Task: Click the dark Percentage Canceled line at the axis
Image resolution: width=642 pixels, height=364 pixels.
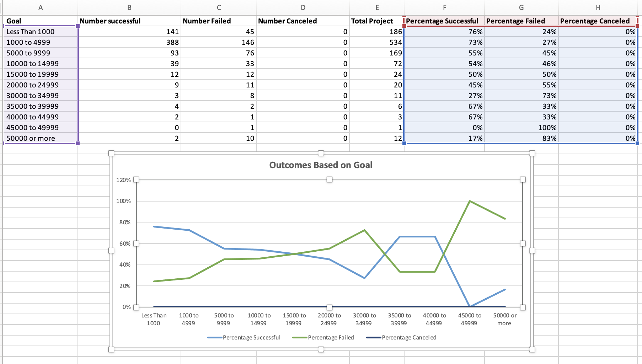Action: point(249,306)
